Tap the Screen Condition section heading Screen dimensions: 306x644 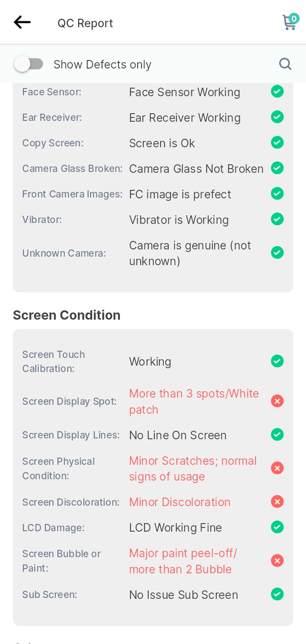tap(67, 315)
